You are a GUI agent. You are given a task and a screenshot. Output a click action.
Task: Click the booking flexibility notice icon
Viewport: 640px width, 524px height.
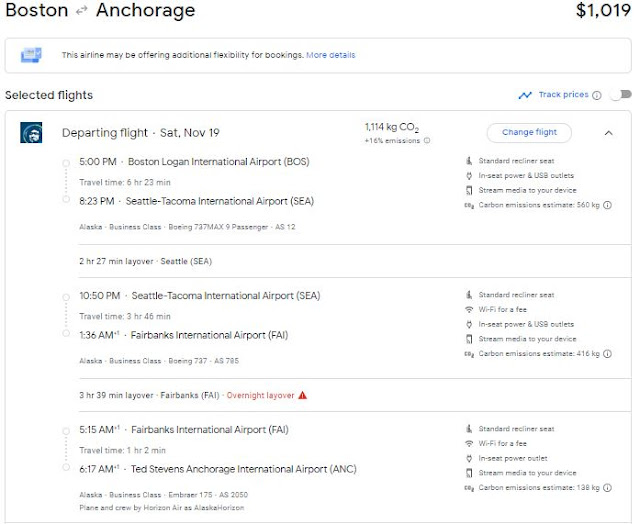pyautogui.click(x=31, y=55)
